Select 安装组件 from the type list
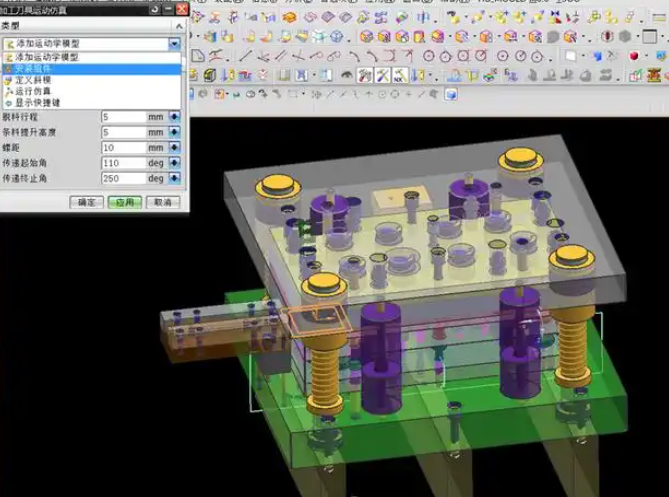This screenshot has width=669, height=497. point(40,68)
